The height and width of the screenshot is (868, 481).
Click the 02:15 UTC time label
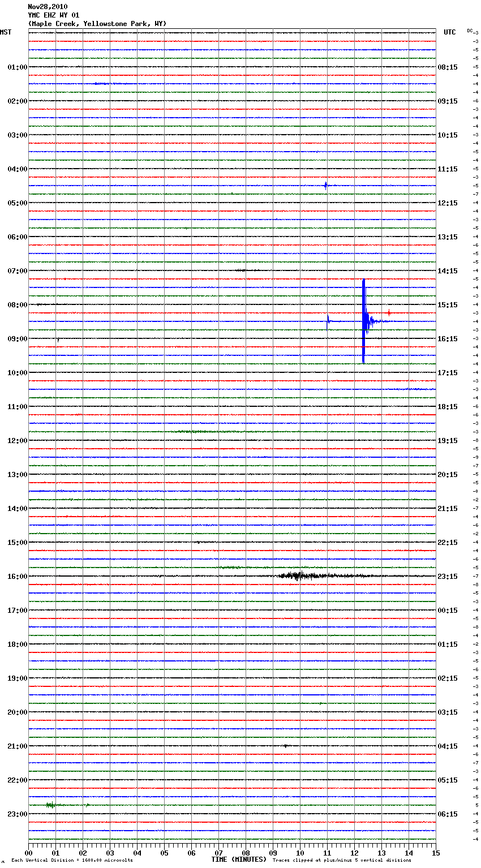448,678
